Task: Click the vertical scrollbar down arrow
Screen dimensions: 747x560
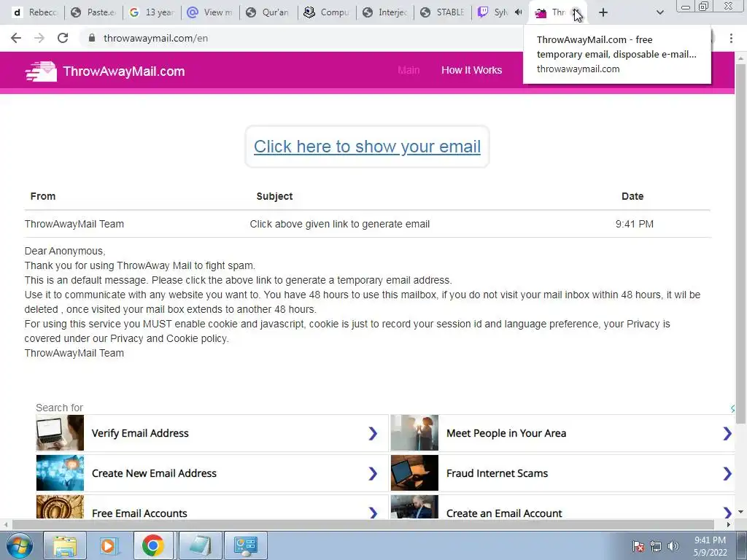Action: 741,512
